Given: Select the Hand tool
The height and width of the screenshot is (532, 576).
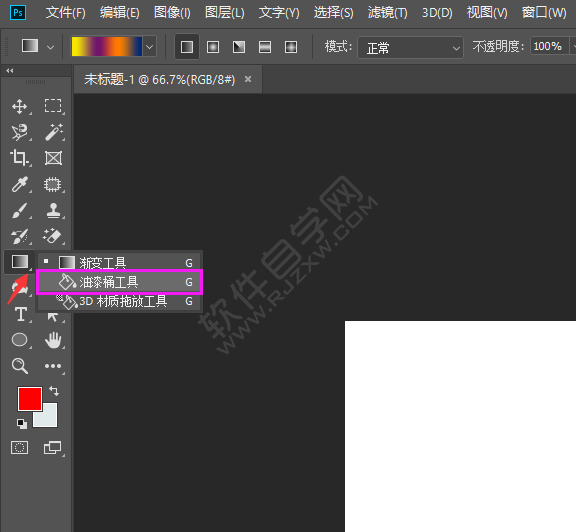Looking at the screenshot, I should click(x=53, y=340).
